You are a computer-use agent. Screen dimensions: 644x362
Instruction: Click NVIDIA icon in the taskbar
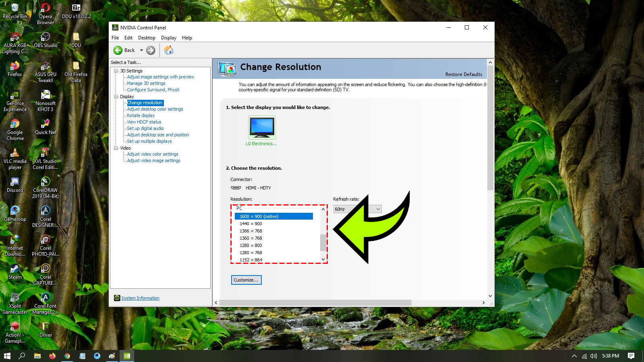click(x=127, y=356)
